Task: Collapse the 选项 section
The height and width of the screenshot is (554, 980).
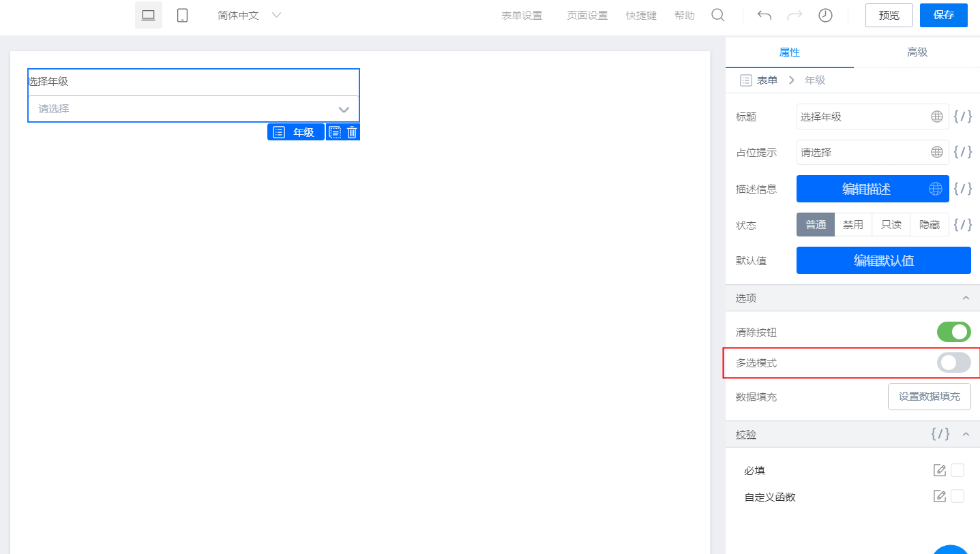Action: (x=966, y=298)
